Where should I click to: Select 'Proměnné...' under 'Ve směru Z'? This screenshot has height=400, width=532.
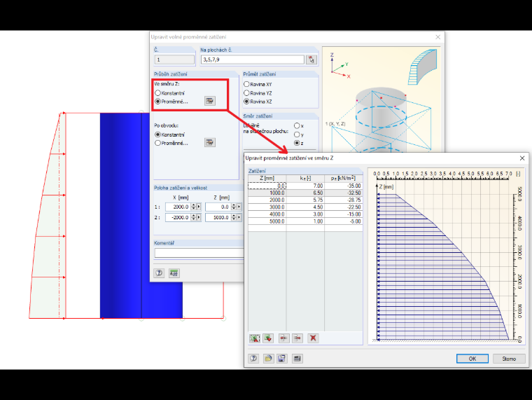click(x=157, y=102)
